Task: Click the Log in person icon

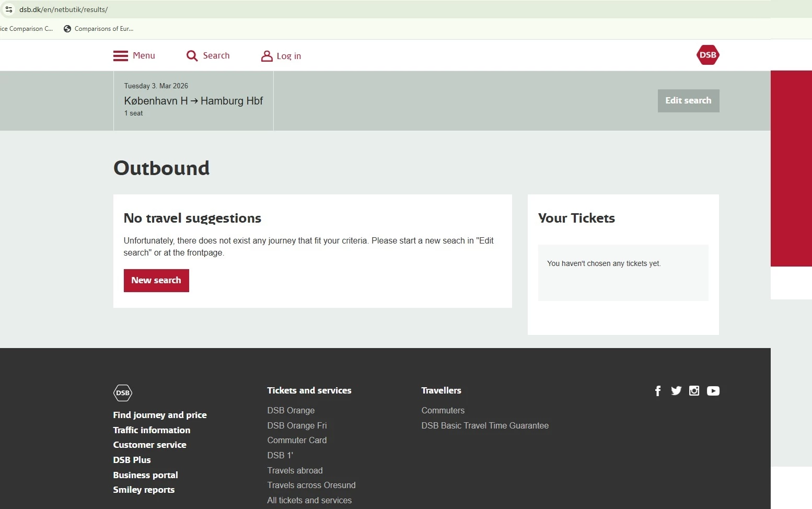Action: click(x=266, y=56)
